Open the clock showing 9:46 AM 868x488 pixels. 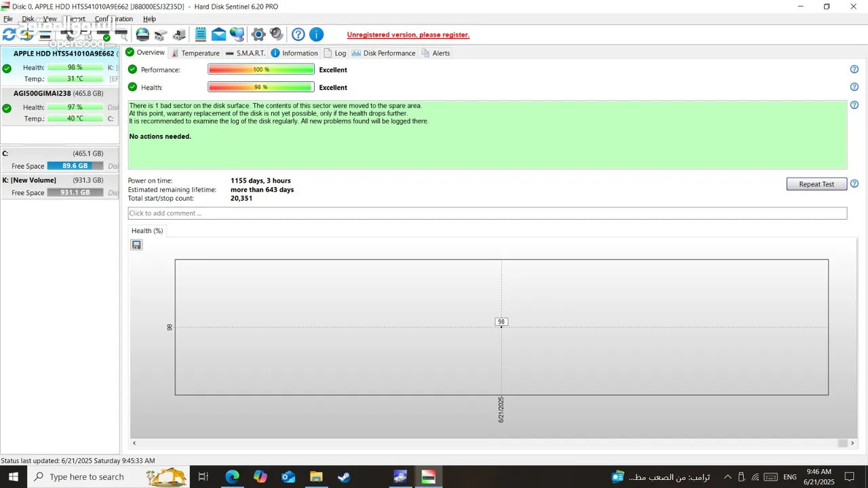coord(819,476)
